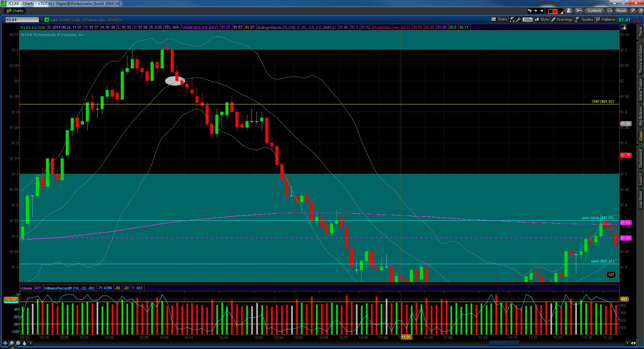Viewport: 644px width, 349px height.
Task: Open the Times And Sales side tab
Action: click(640, 58)
